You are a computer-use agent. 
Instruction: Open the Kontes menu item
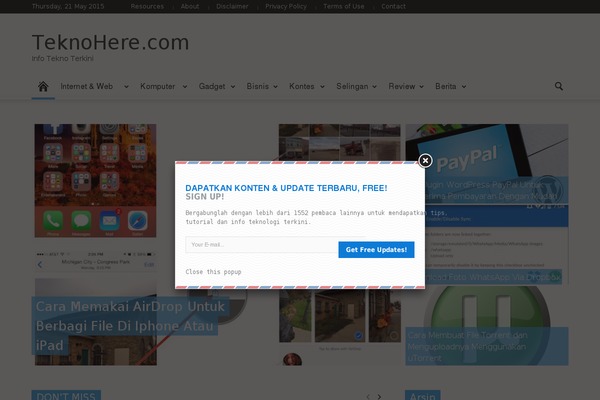[x=302, y=87]
